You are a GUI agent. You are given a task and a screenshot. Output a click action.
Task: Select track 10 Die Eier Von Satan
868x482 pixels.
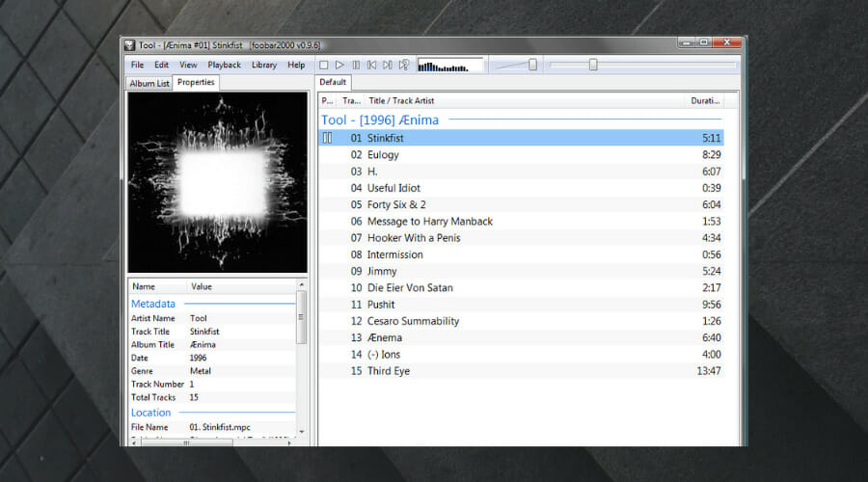[522, 288]
